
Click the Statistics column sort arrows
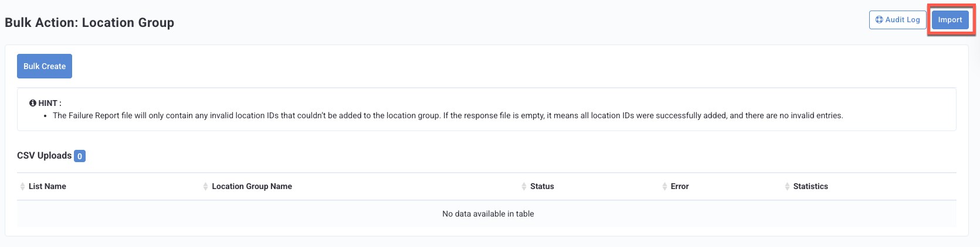tap(787, 187)
